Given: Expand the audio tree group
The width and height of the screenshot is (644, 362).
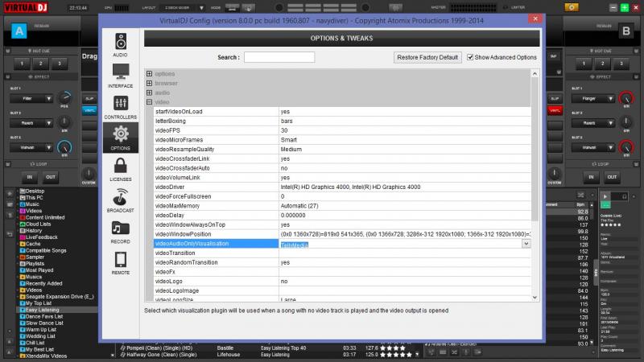Looking at the screenshot, I should 149,93.
